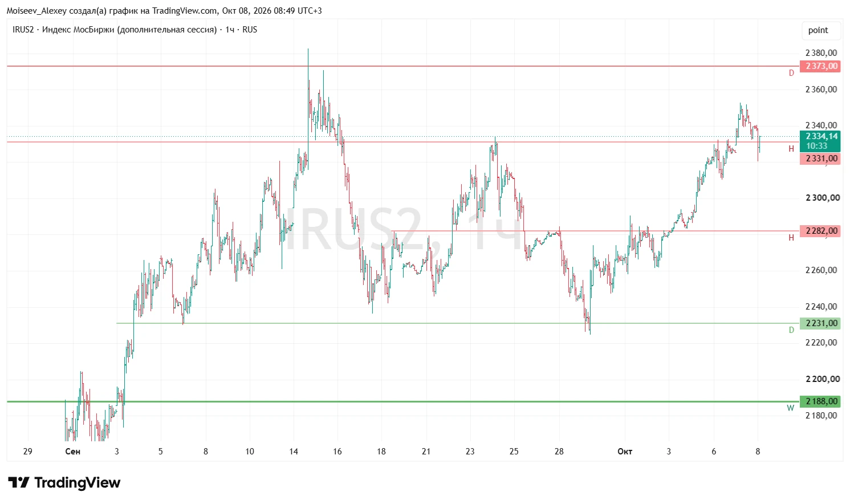Click the date 6 on the time axis
Viewport: 850px width, 504px height.
[714, 452]
